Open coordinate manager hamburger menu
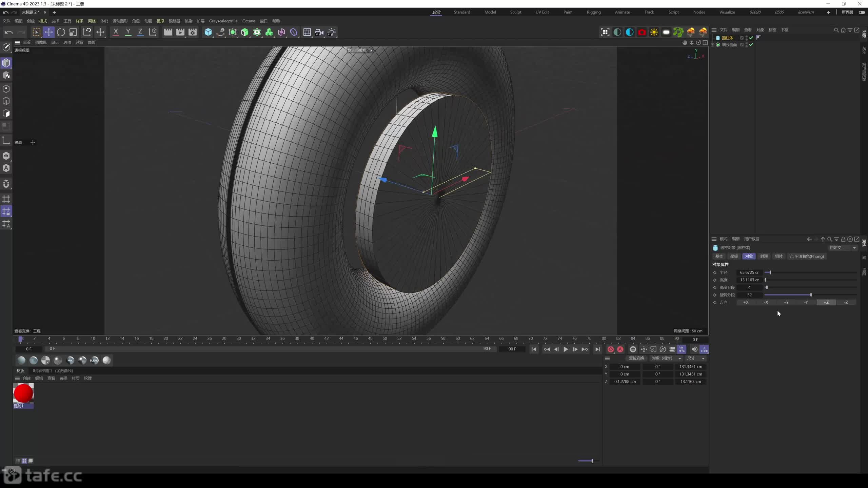 click(607, 358)
